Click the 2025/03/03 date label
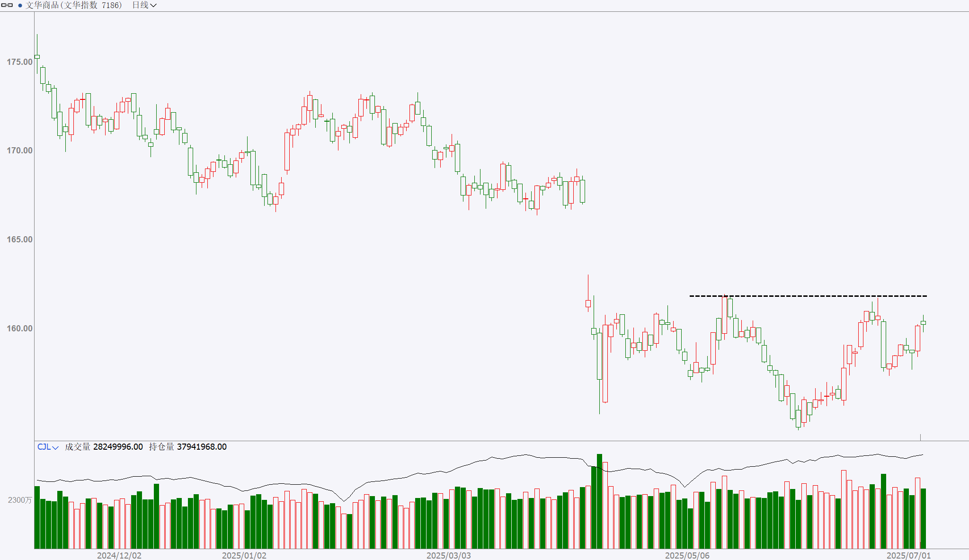Screen dimensions: 969x560 point(449,555)
